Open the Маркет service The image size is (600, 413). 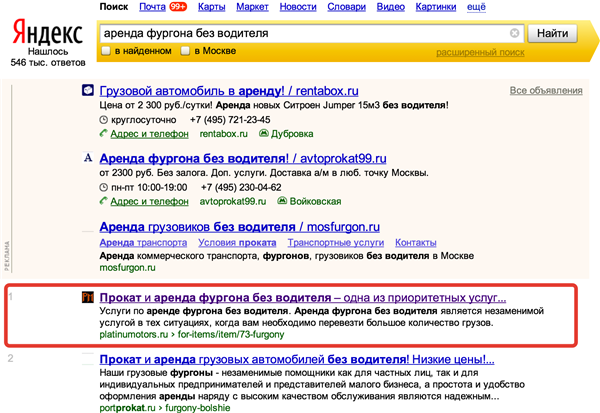[x=252, y=7]
